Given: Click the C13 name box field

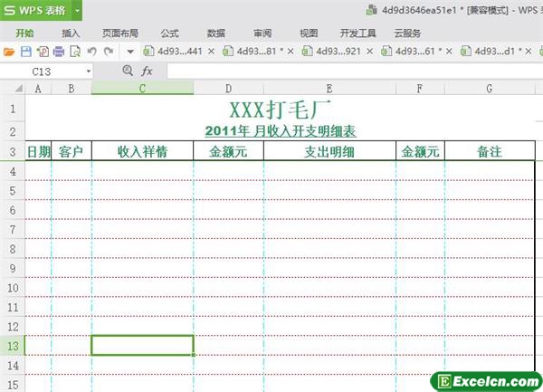Looking at the screenshot, I should pos(42,72).
